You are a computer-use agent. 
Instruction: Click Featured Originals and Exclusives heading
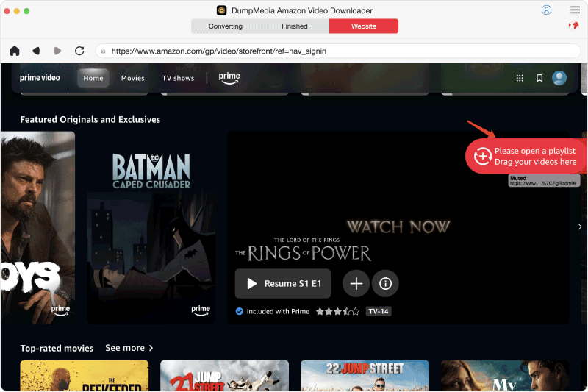pos(90,119)
